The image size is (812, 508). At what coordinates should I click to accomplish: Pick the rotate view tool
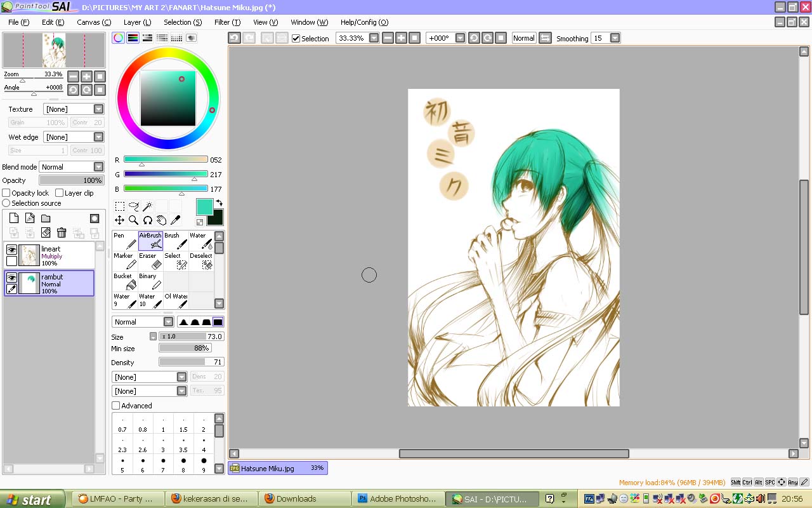[147, 220]
